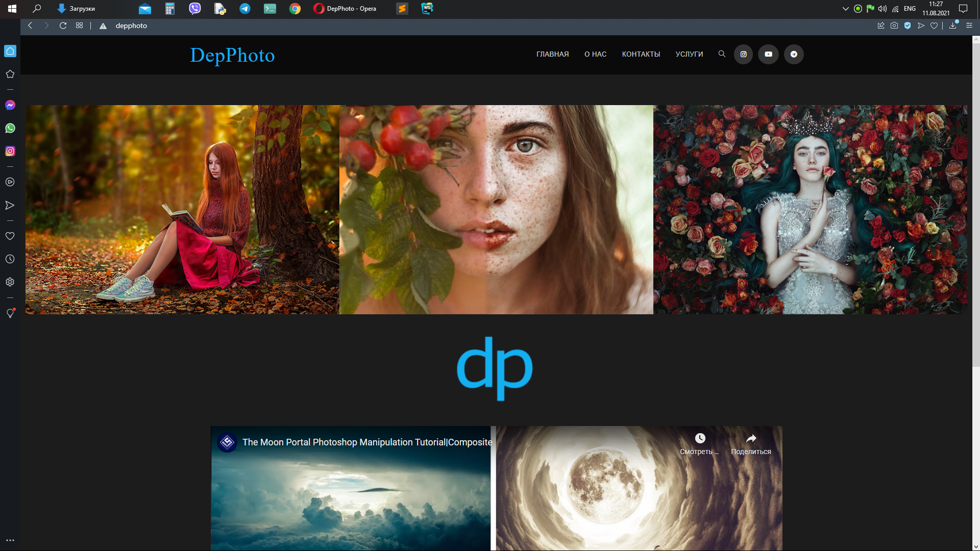Viewport: 980px width, 551px height.
Task: Open Instagram in Opera sidebar
Action: 10,151
